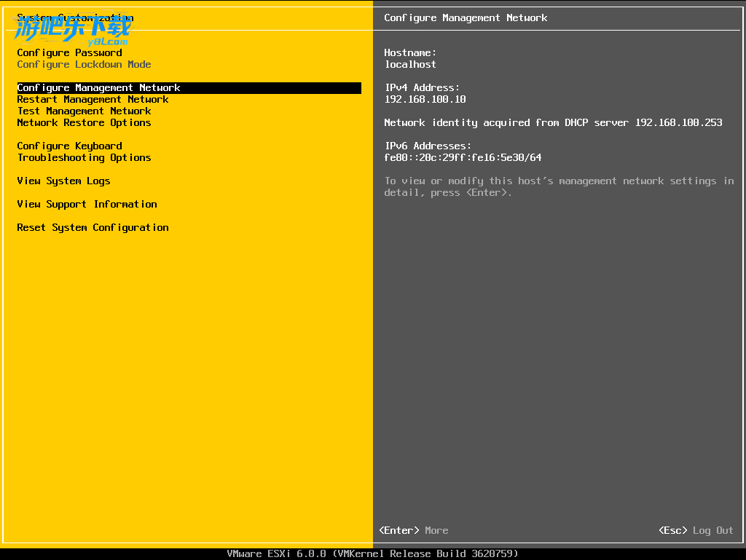Select Test Management Network
The width and height of the screenshot is (746, 560).
(84, 111)
